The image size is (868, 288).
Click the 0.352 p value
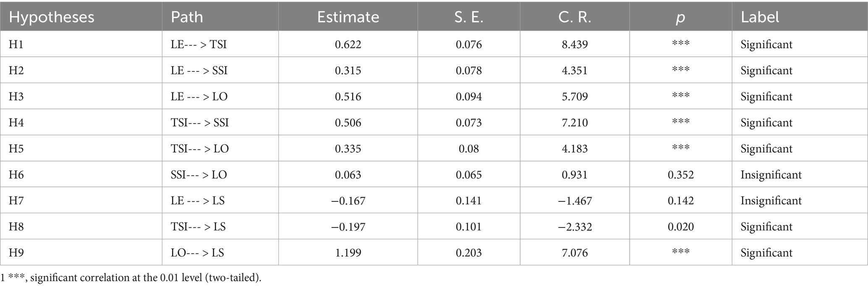(680, 174)
